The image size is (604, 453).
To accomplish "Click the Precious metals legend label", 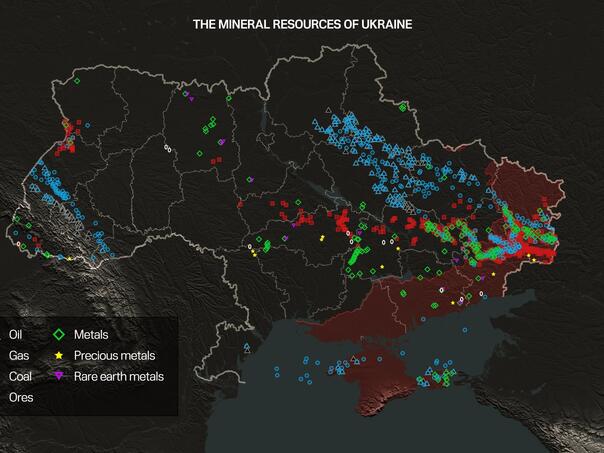I will click(115, 355).
